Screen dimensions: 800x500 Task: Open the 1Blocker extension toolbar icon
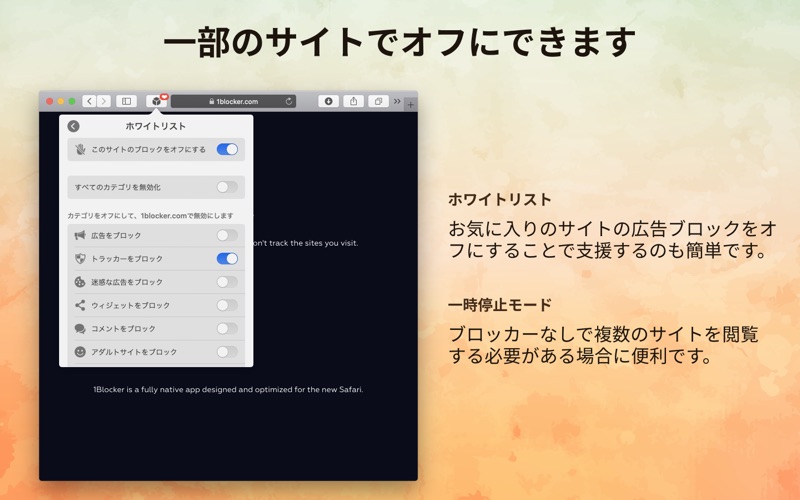(x=156, y=101)
